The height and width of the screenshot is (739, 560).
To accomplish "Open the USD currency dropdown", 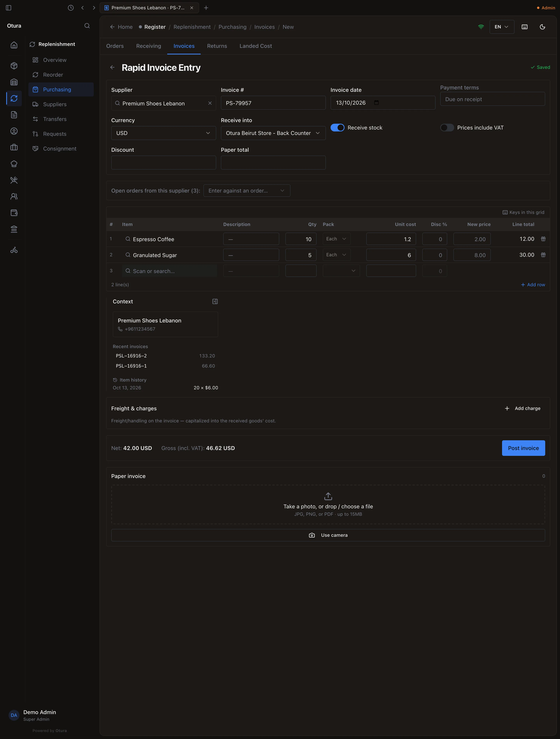I will coord(163,133).
